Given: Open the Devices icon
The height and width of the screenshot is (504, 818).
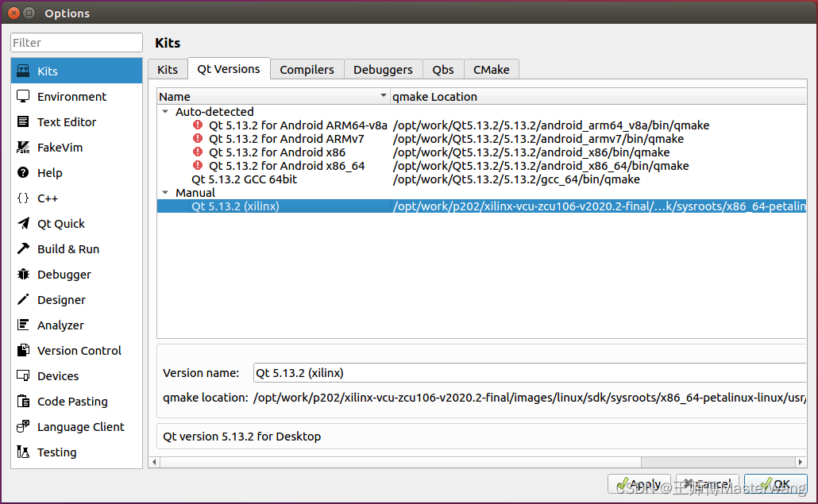Looking at the screenshot, I should click(x=23, y=375).
